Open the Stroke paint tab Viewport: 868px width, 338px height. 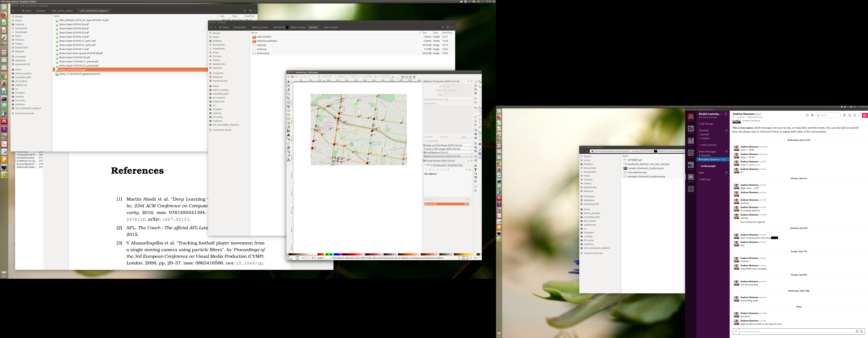tap(439, 165)
